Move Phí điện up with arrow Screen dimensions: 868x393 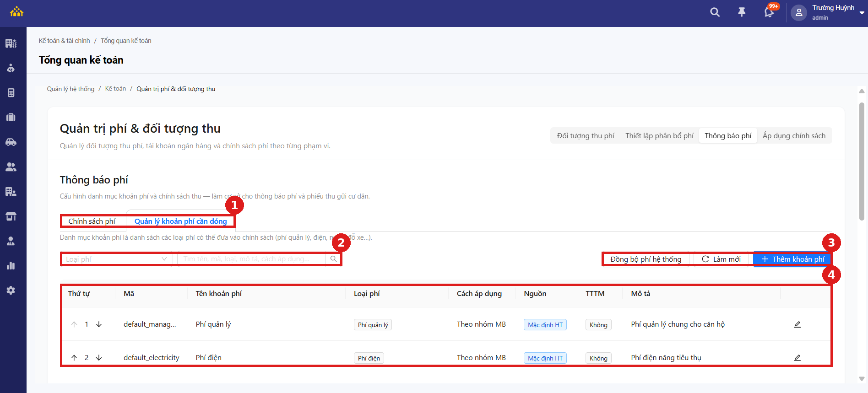pos(74,358)
